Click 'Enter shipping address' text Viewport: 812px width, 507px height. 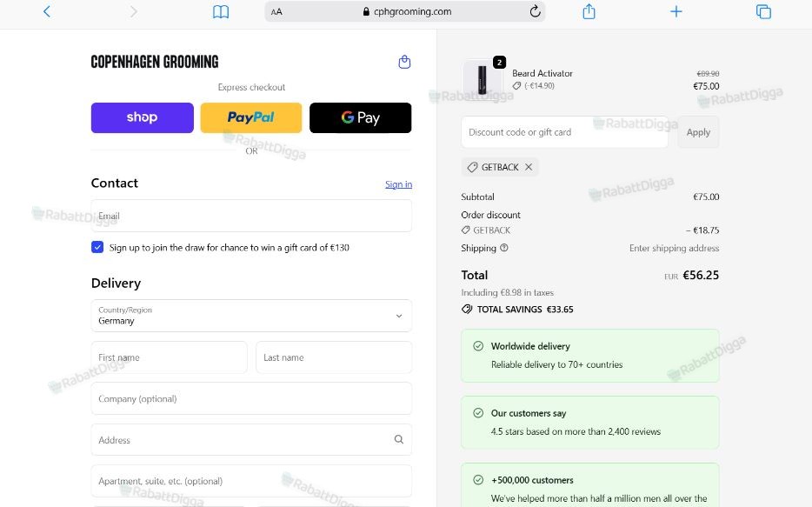click(675, 248)
